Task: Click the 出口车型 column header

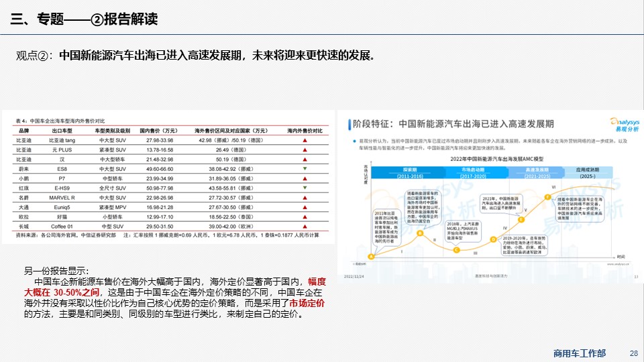Action: pyautogui.click(x=62, y=131)
